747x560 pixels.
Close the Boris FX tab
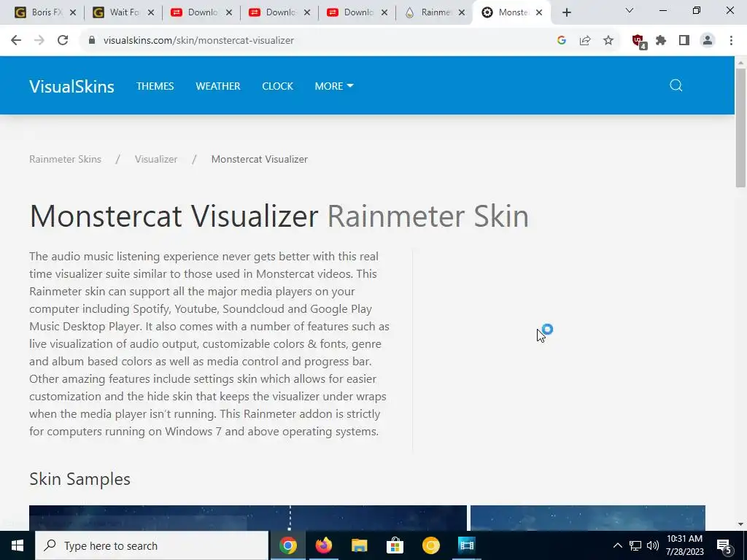coord(73,13)
